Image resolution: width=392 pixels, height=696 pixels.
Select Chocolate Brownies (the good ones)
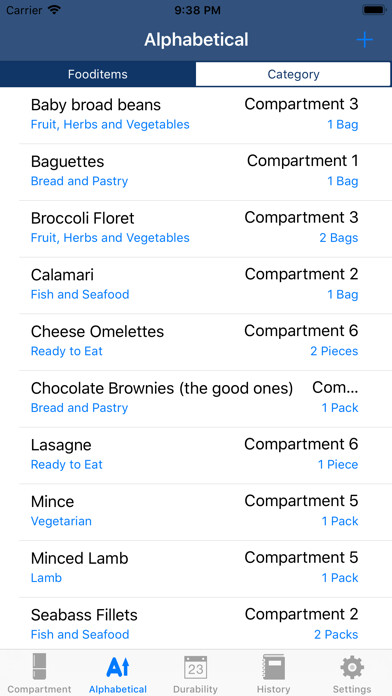(x=196, y=399)
